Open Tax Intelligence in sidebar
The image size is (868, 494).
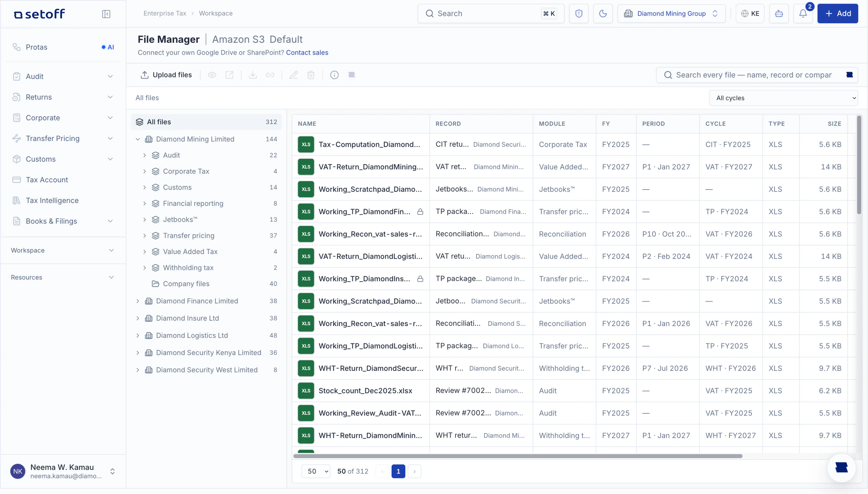point(63,201)
